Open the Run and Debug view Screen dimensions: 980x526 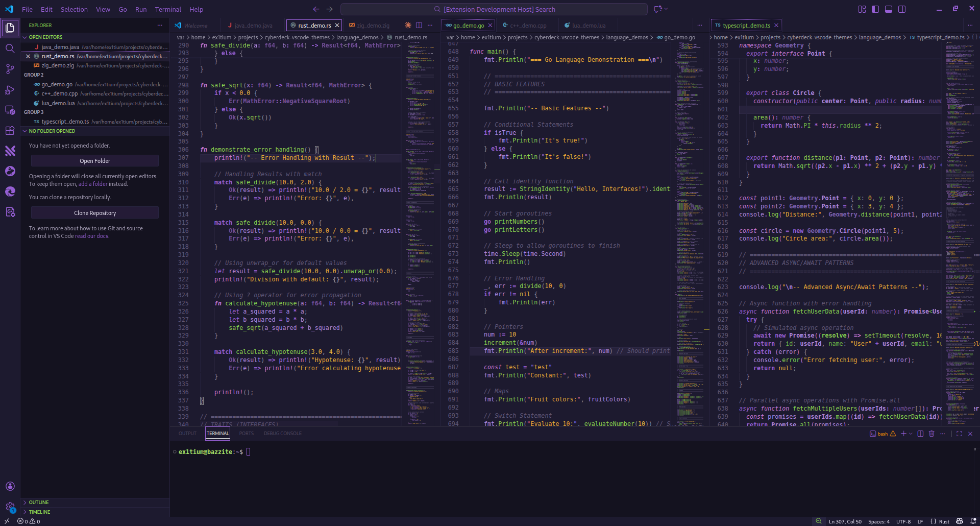pos(10,90)
